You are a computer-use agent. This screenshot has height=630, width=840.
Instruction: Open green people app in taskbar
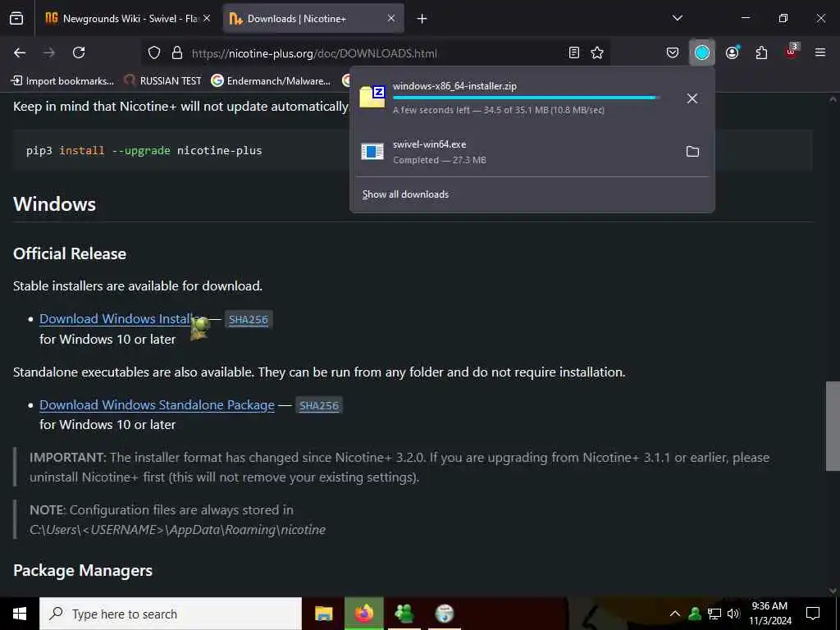[404, 614]
